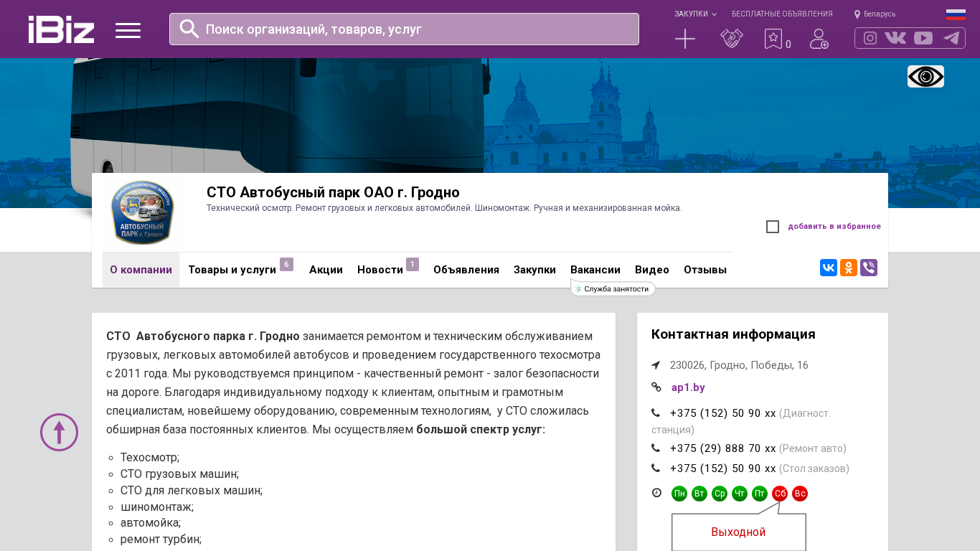Open Бесплатные объявления link
Screen dimensions: 980x551
click(782, 14)
